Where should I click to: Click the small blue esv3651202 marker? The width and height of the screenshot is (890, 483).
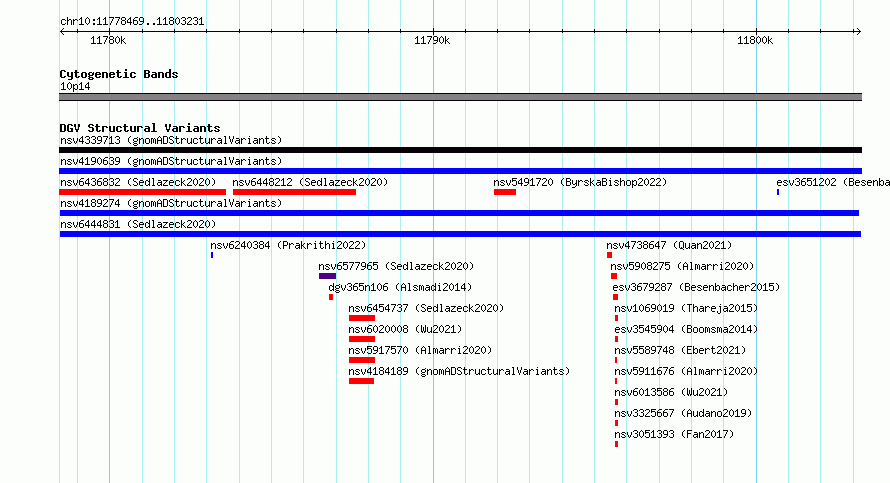click(778, 192)
